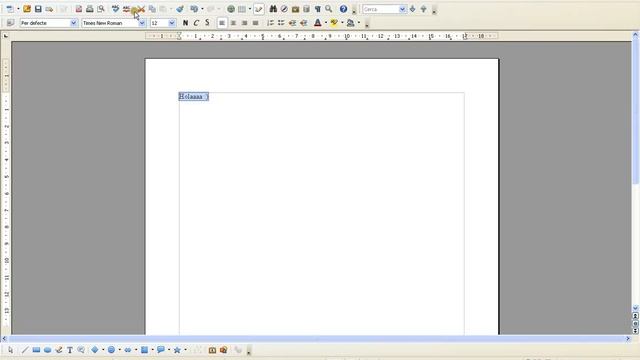This screenshot has width=640, height=360.
Task: Click the Undo icon
Action: click(x=194, y=9)
